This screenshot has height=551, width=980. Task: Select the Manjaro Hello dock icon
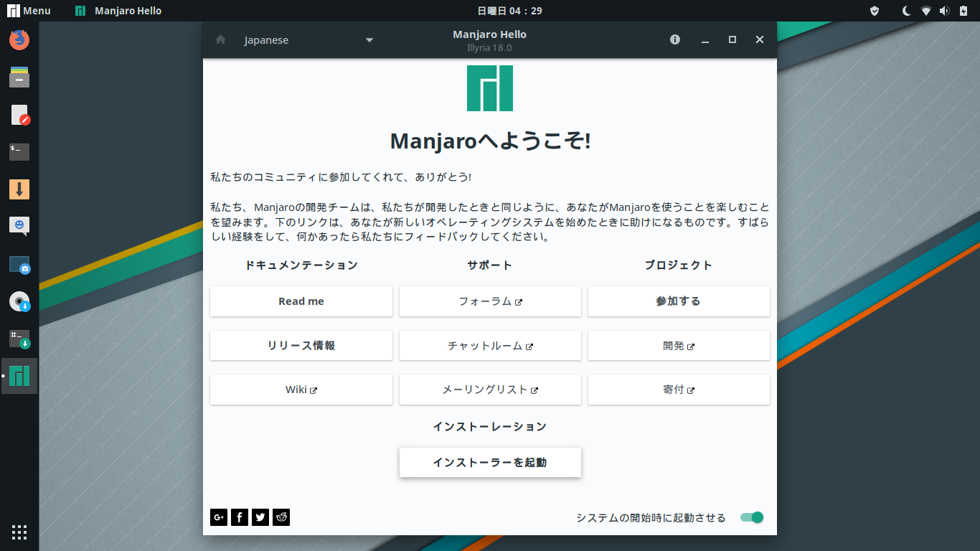click(19, 376)
